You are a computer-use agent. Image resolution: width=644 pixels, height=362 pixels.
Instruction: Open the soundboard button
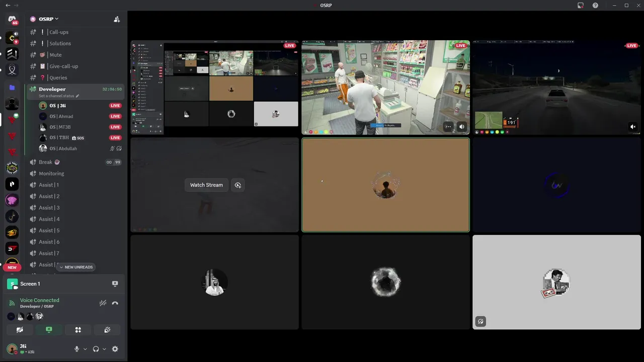107,330
